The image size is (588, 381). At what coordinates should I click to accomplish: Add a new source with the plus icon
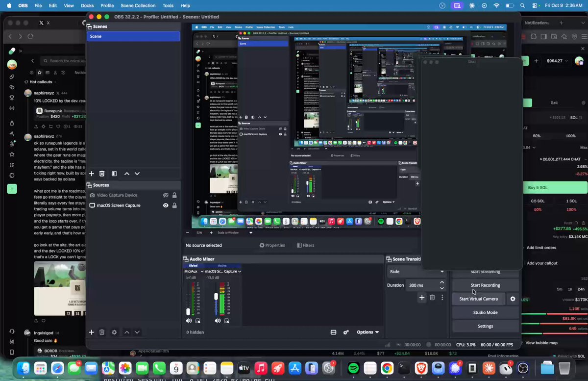coord(92,332)
